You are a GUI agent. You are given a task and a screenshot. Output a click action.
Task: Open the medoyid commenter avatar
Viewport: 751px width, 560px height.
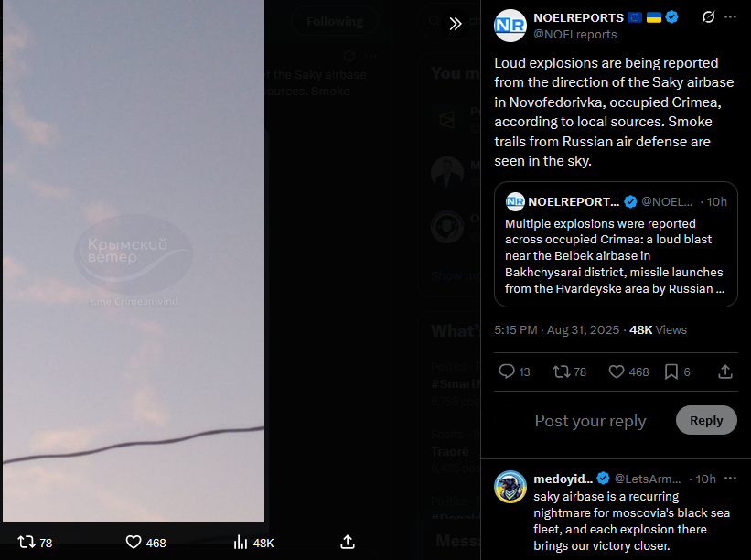click(510, 487)
